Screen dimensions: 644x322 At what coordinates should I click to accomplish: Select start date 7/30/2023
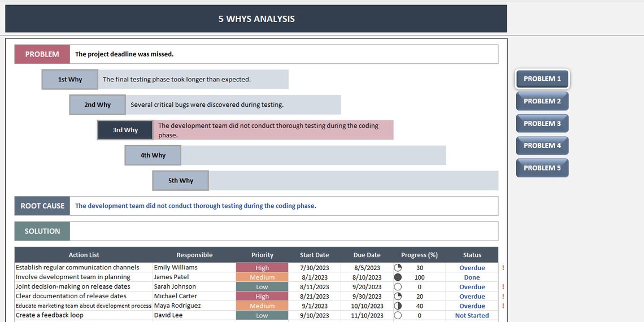(x=314, y=268)
